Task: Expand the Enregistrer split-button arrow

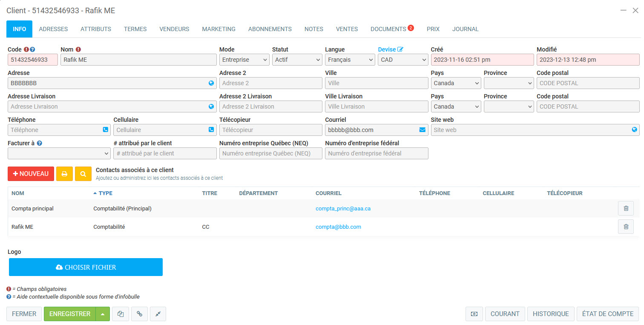Action: click(x=103, y=314)
